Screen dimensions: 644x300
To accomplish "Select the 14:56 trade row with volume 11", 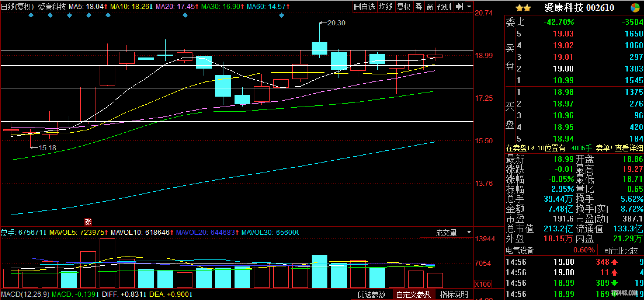I will coord(574,272).
